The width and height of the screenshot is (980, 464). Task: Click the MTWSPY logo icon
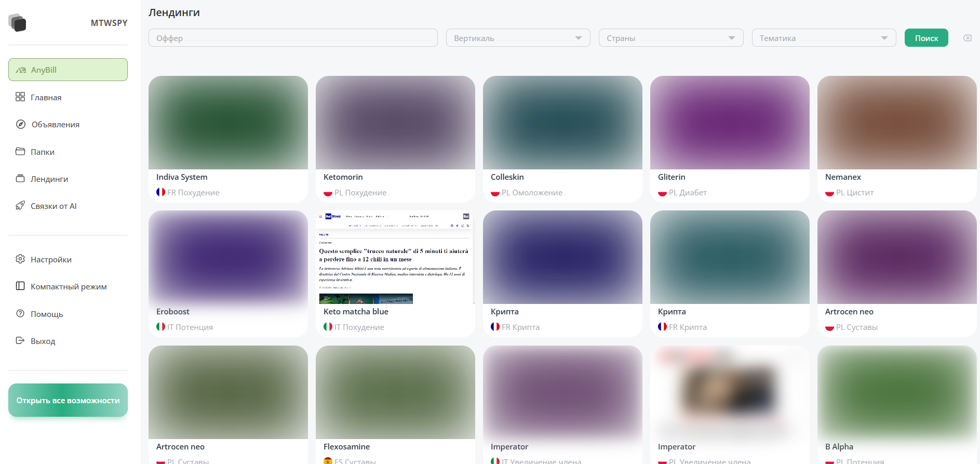pyautogui.click(x=17, y=23)
